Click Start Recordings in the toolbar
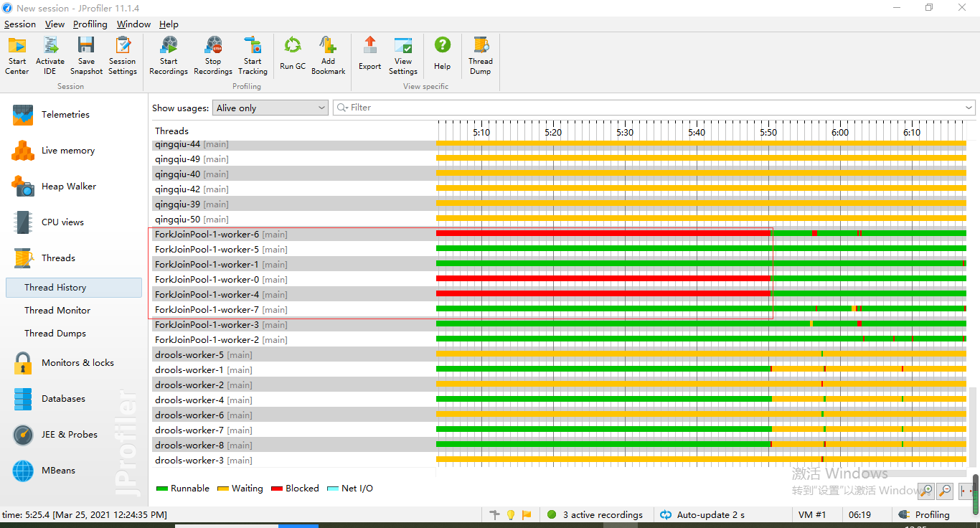This screenshot has width=980, height=528. pyautogui.click(x=169, y=56)
